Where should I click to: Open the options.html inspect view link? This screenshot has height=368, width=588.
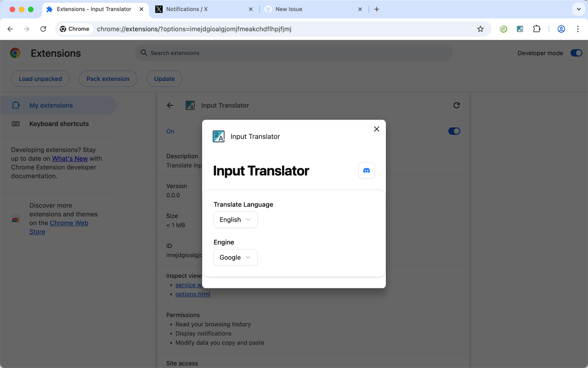[192, 294]
